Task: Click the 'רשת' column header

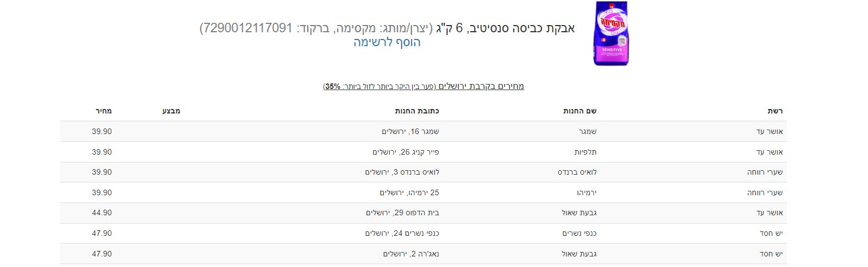Action: [x=775, y=111]
